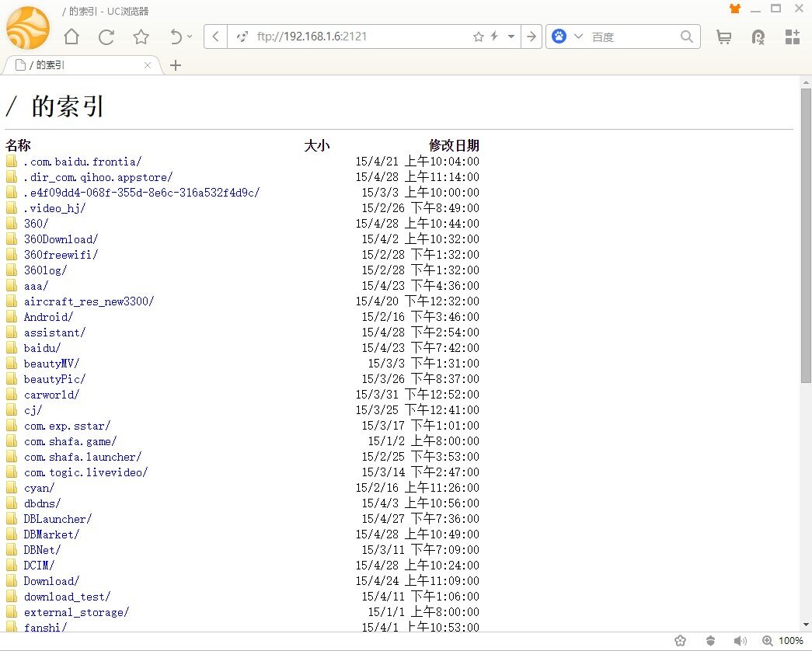The width and height of the screenshot is (812, 651).
Task: Click folder icon beside carworld/
Action: pyautogui.click(x=12, y=394)
